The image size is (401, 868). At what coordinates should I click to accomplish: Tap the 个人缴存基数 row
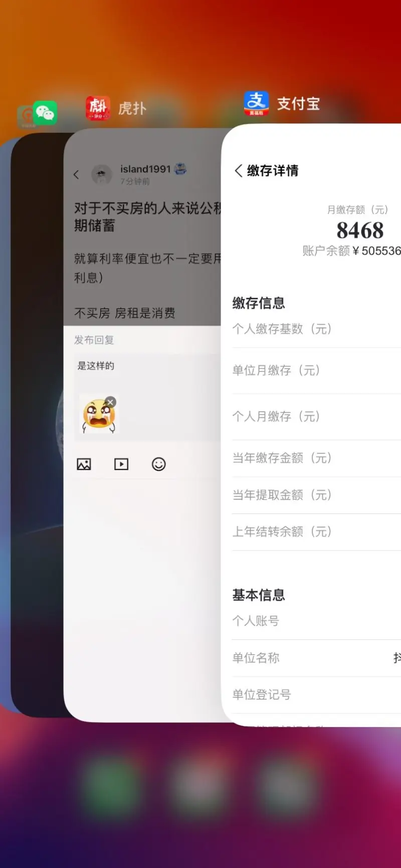pyautogui.click(x=316, y=329)
